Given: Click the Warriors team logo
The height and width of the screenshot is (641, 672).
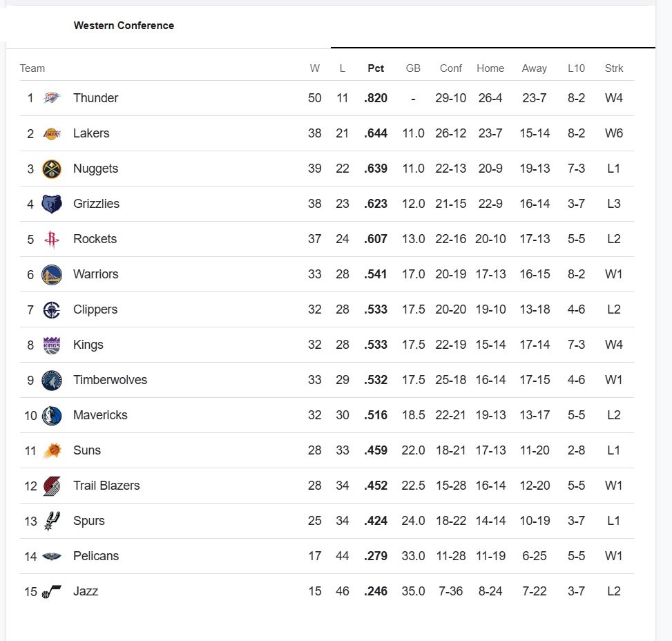Looking at the screenshot, I should pyautogui.click(x=52, y=274).
